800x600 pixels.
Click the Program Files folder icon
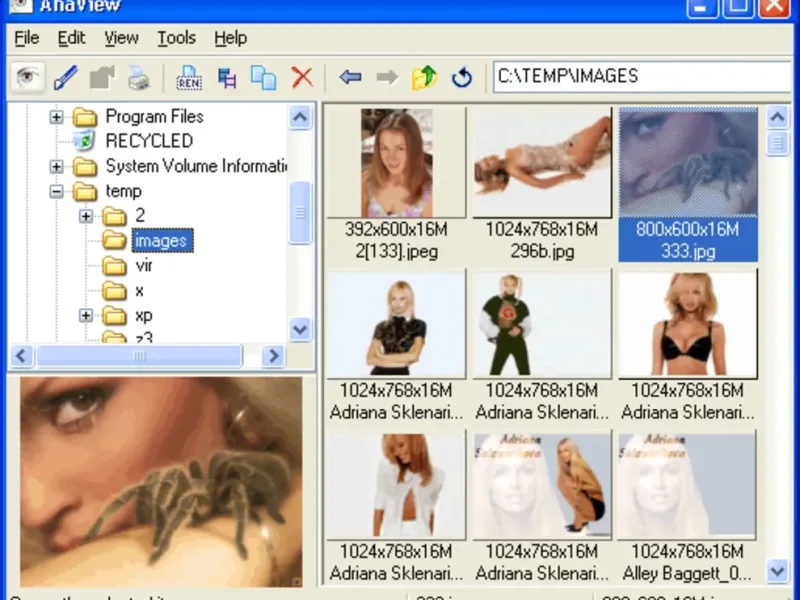click(x=85, y=117)
